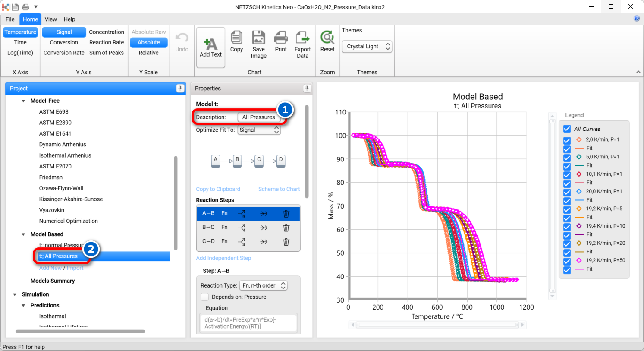This screenshot has width=644, height=351.
Task: Pin the Project panel
Action: pyautogui.click(x=180, y=89)
